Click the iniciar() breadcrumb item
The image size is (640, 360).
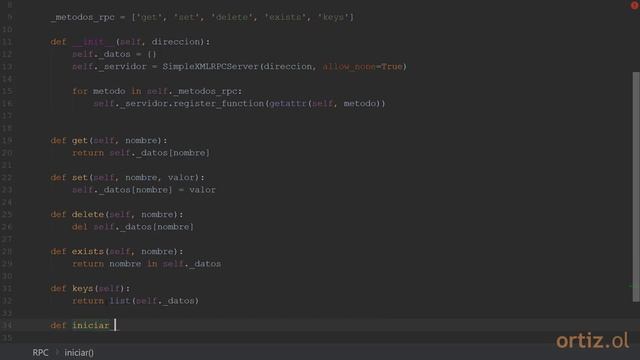click(x=79, y=353)
